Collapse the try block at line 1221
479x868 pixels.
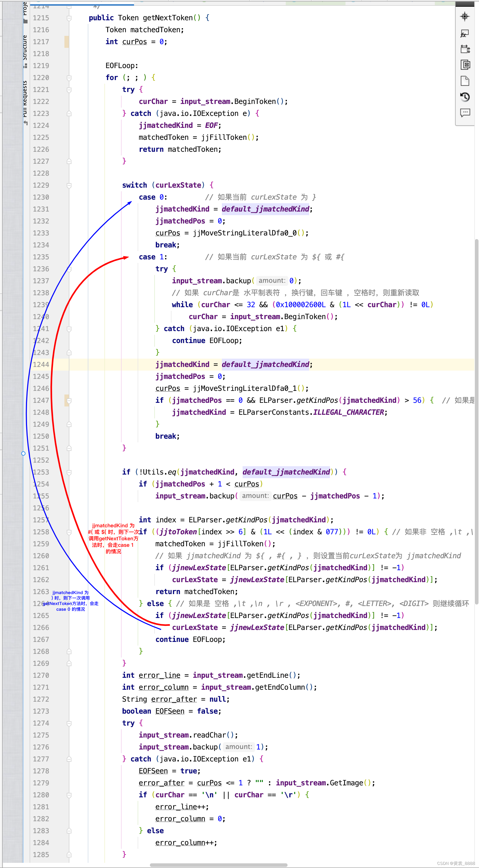point(69,90)
